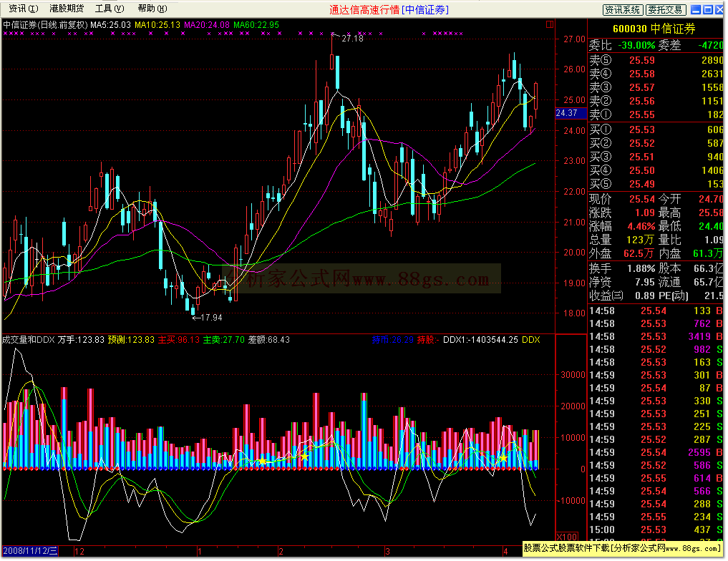This screenshot has width=728, height=561.
Task: Click the 委托交易 button
Action: [x=666, y=10]
